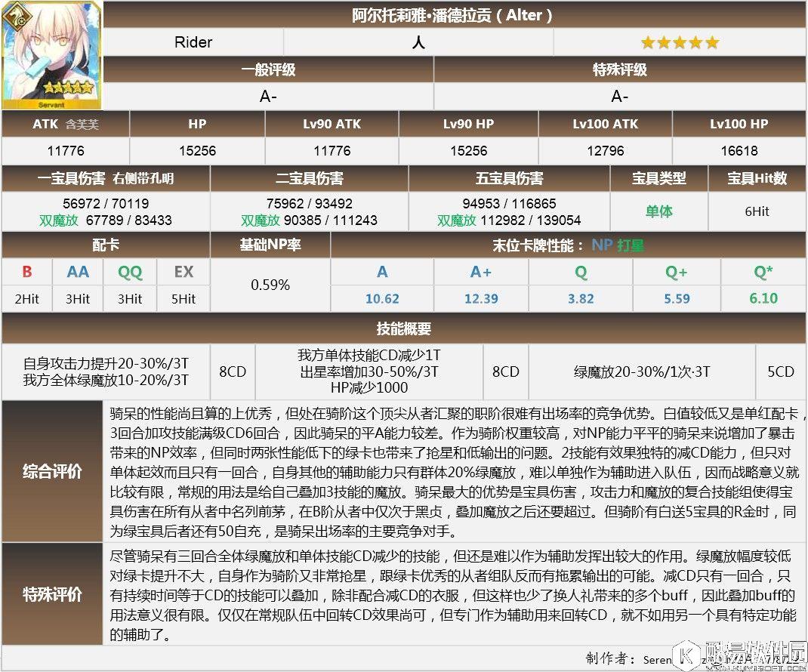Click the Rider class cell

tap(193, 42)
